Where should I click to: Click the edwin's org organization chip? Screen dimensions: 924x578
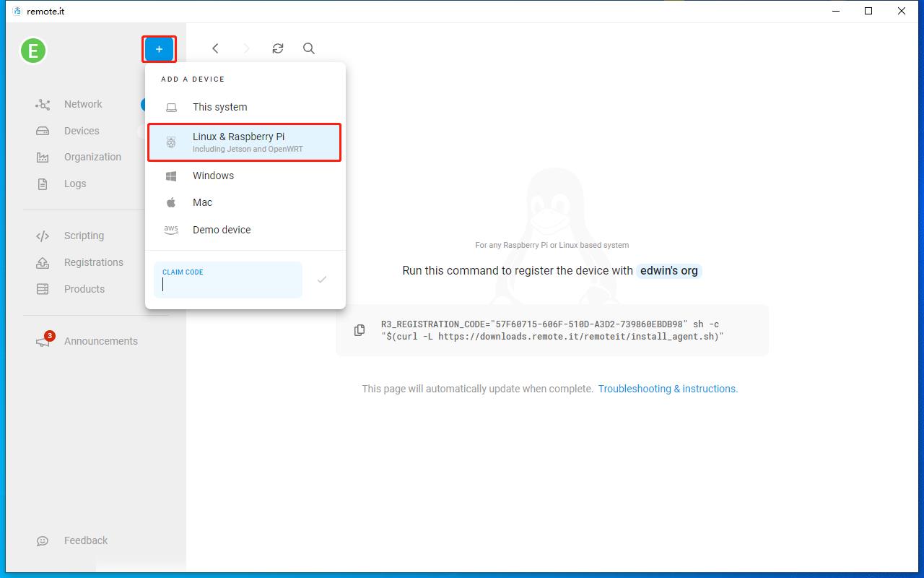coord(669,271)
